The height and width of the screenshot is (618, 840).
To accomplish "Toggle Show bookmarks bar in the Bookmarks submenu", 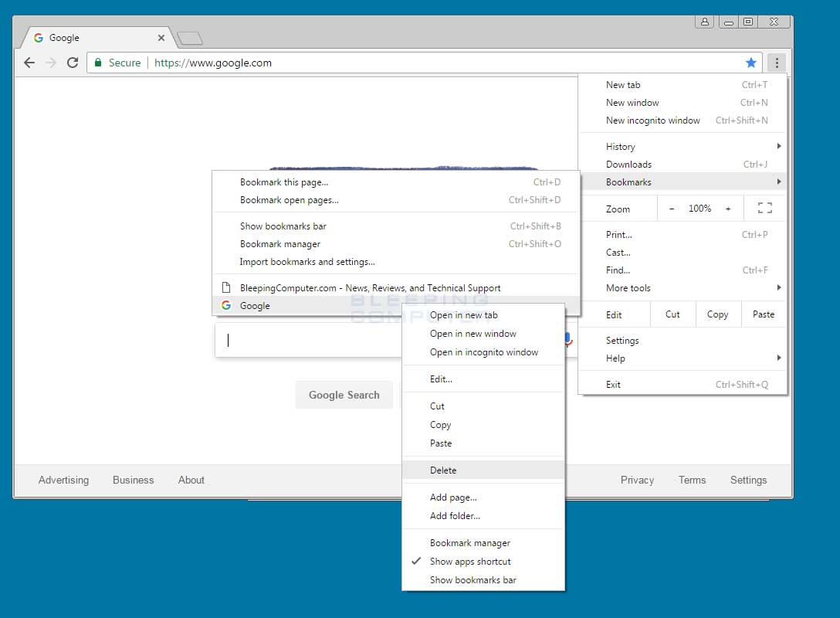I will [x=283, y=226].
